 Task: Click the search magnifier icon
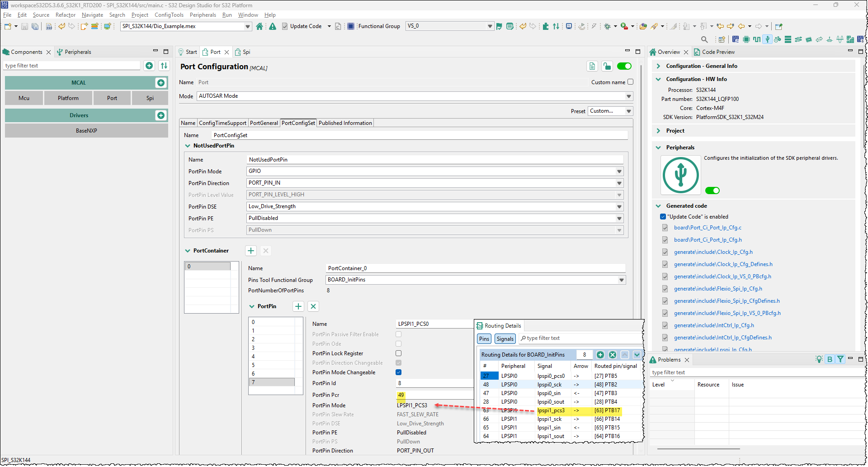coord(704,39)
